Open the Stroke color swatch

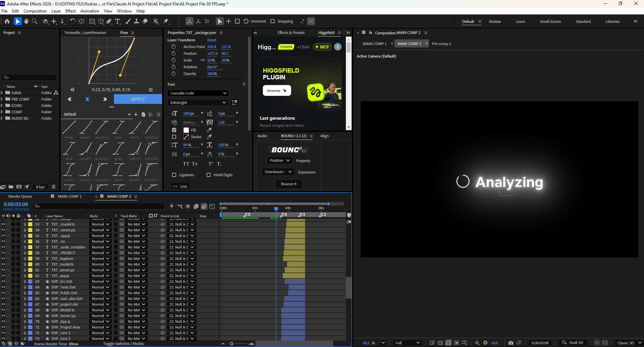click(186, 137)
